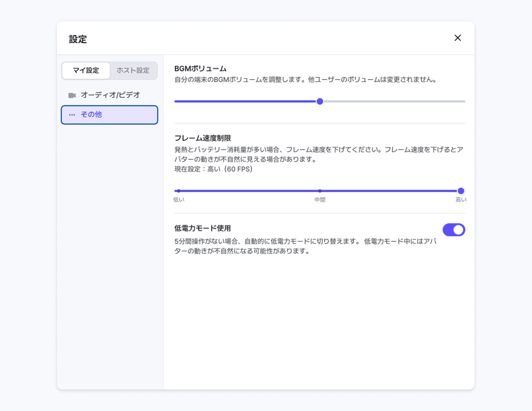Image resolution: width=532 pixels, height=411 pixels.
Task: Click the 低電力モード使用 heading text
Action: 203,228
